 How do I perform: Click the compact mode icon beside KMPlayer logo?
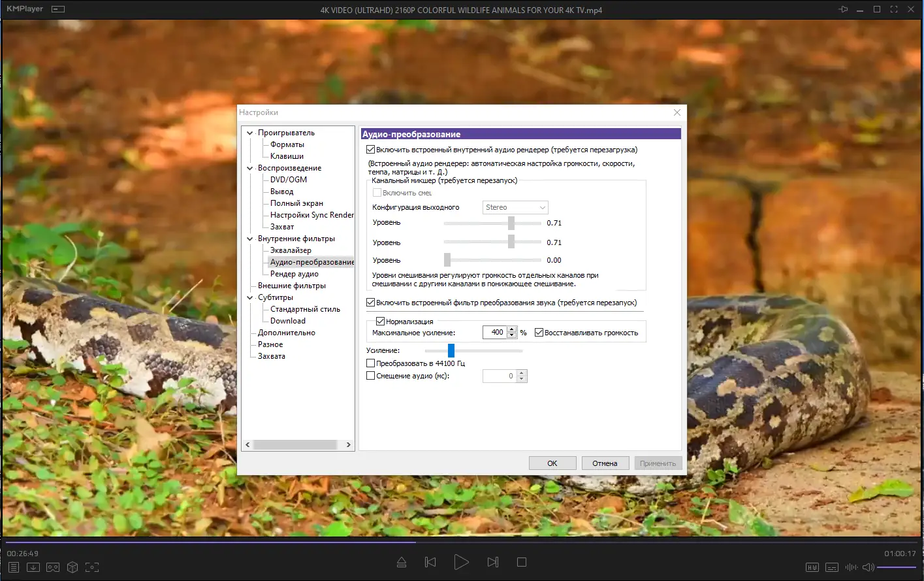click(58, 9)
